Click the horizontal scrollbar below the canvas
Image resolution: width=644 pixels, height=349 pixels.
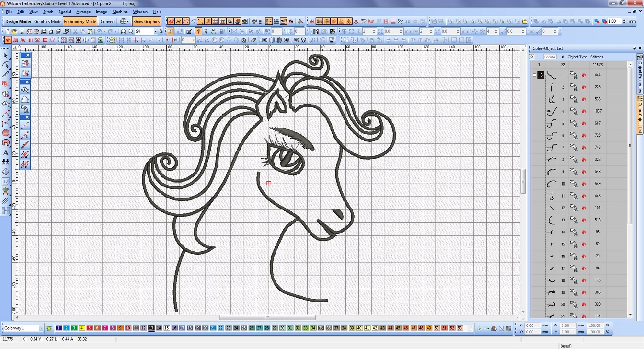[268, 317]
